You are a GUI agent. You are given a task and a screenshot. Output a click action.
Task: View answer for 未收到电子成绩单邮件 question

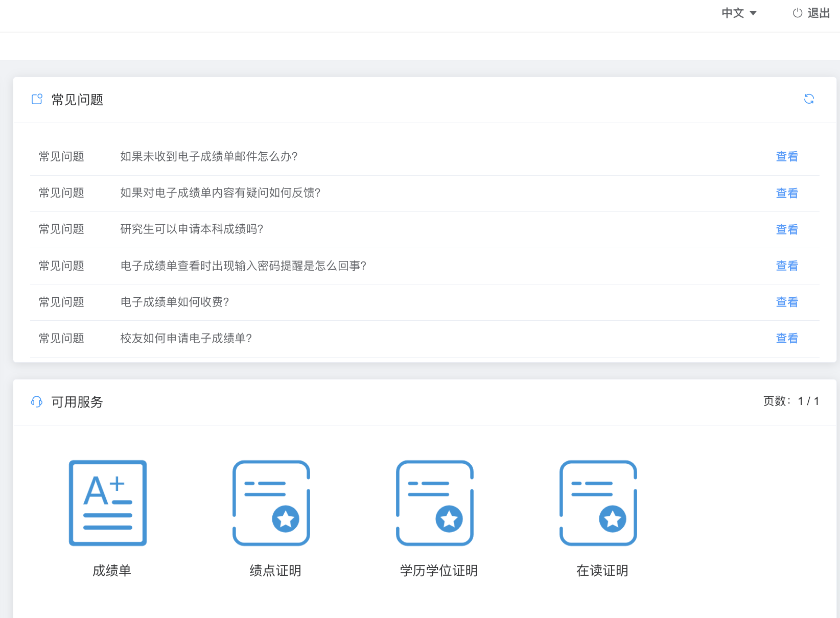pos(786,157)
